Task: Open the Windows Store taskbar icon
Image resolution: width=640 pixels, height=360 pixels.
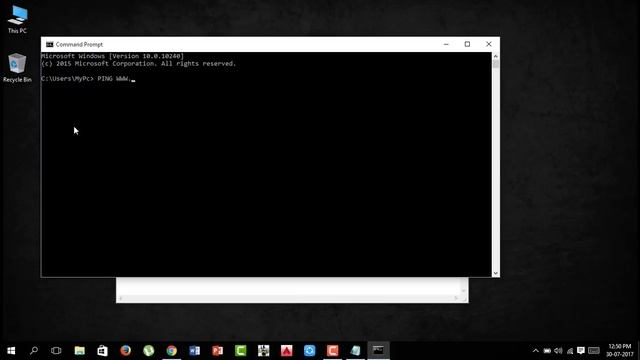Action: point(102,351)
